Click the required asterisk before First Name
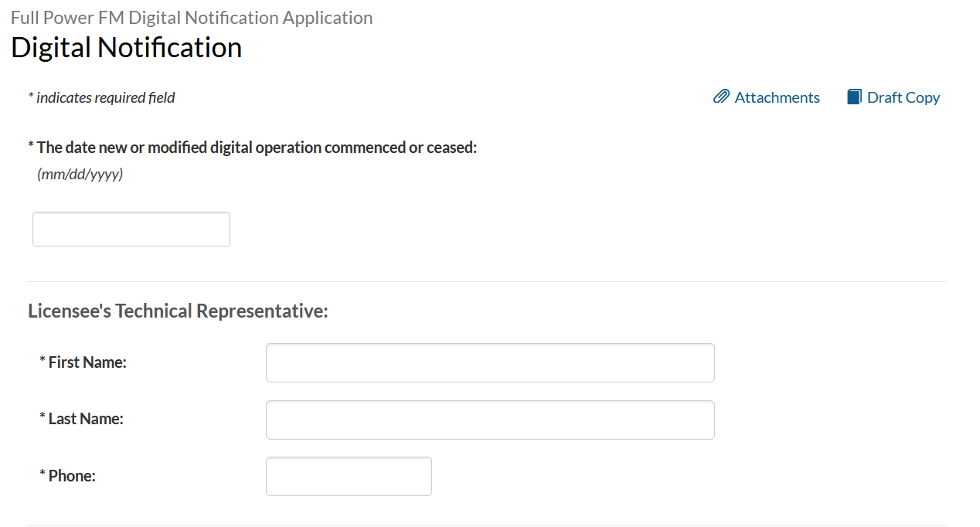The height and width of the screenshot is (527, 980). [x=43, y=360]
